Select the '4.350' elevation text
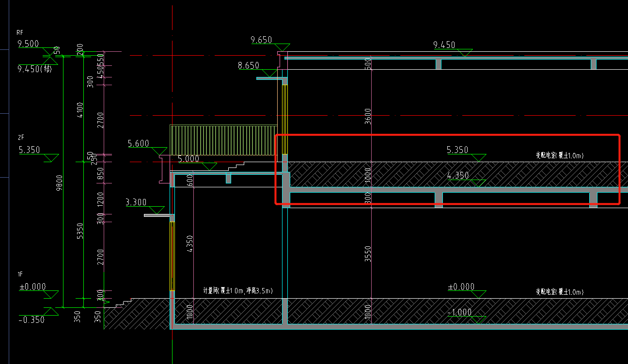Viewport: 628px width, 364px height. click(x=458, y=175)
